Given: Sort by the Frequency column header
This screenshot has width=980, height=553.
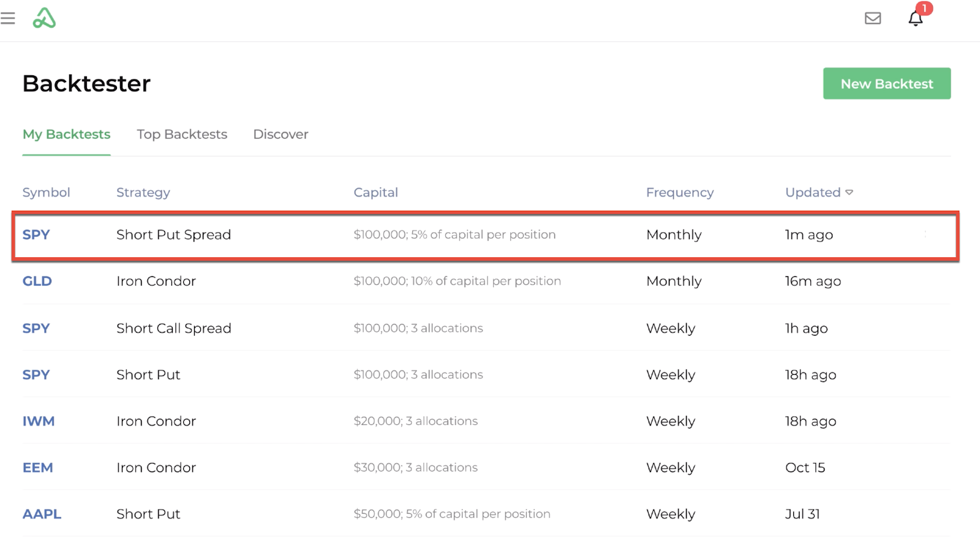Looking at the screenshot, I should click(x=680, y=192).
